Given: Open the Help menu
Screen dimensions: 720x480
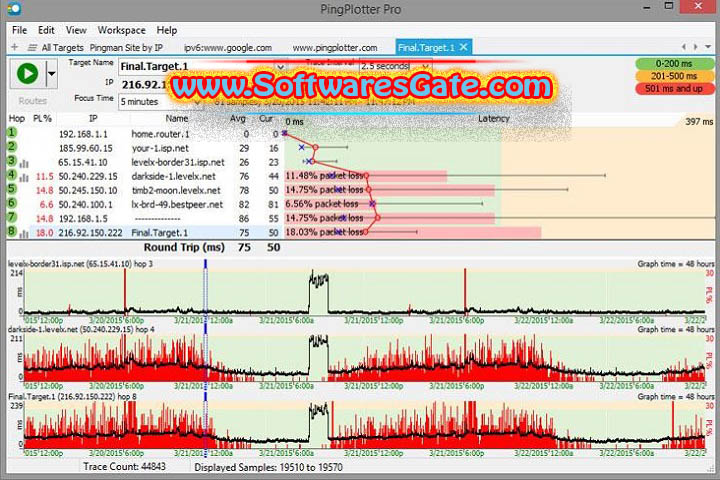Looking at the screenshot, I should [x=167, y=30].
